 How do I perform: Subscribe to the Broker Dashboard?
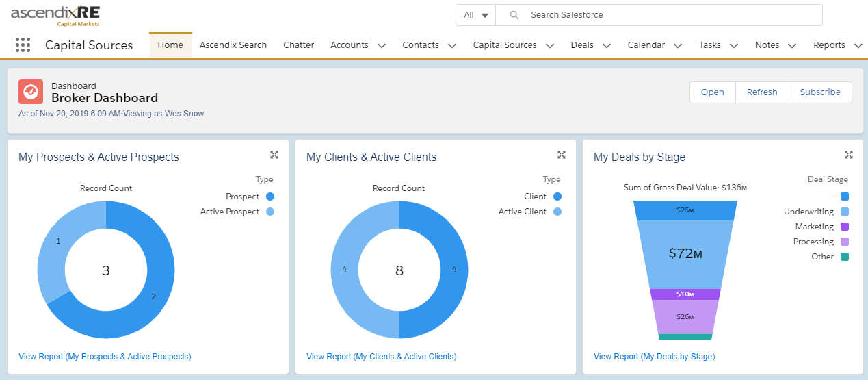(820, 92)
